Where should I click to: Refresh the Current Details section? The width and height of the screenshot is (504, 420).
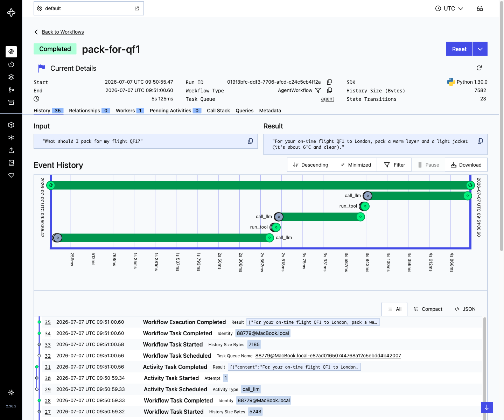coord(479,68)
